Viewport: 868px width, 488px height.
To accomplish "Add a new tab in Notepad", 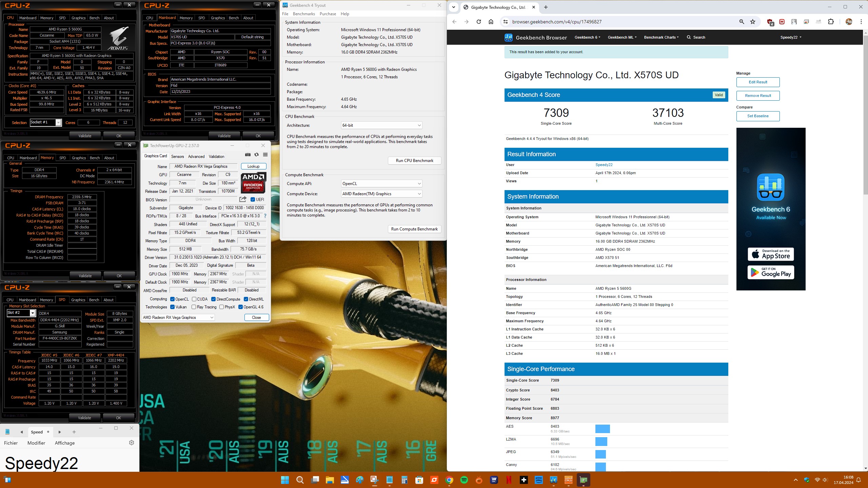I will [74, 432].
